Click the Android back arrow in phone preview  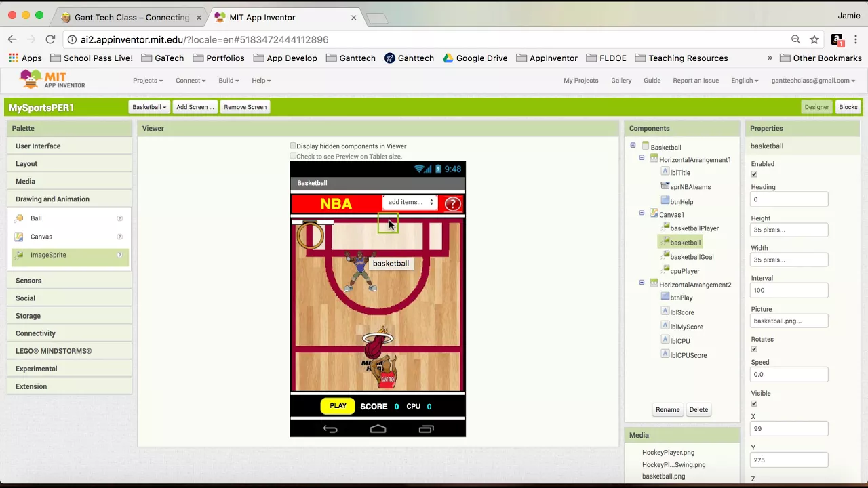tap(330, 428)
